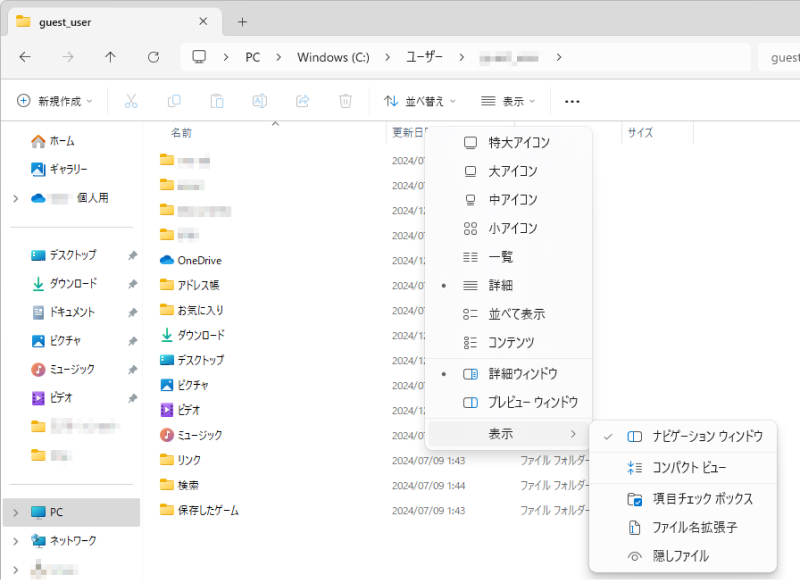This screenshot has width=800, height=580.
Task: Open the Share icon in the toolbar
Action: click(301, 100)
